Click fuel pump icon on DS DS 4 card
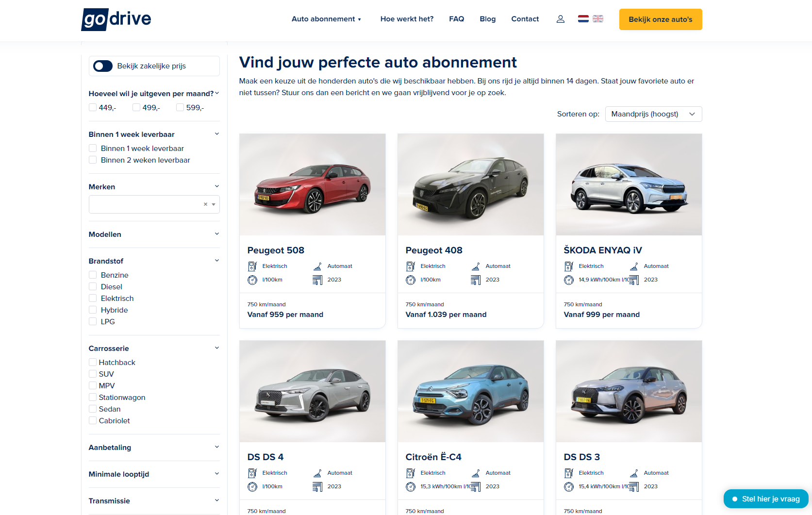812x515 pixels. tap(252, 473)
